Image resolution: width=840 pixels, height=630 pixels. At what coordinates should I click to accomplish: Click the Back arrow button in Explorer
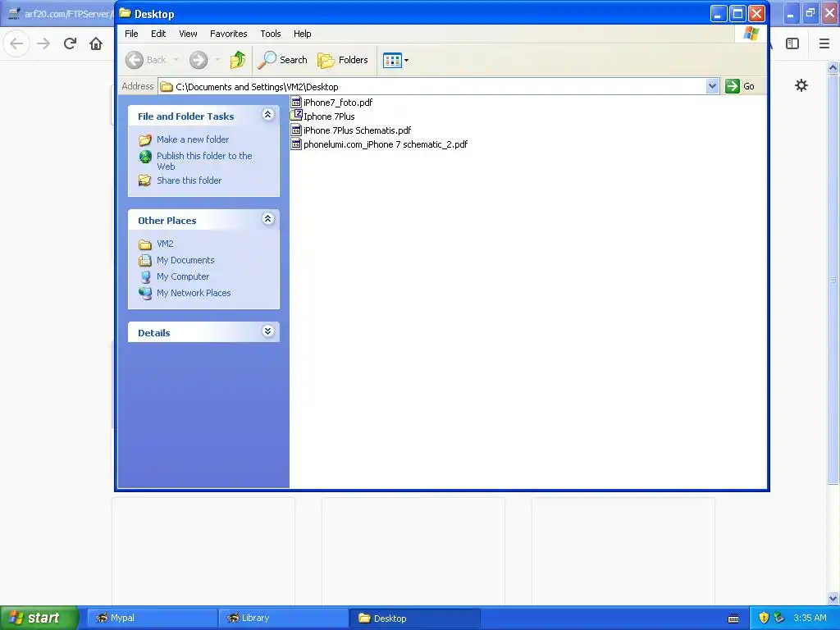pyautogui.click(x=146, y=60)
